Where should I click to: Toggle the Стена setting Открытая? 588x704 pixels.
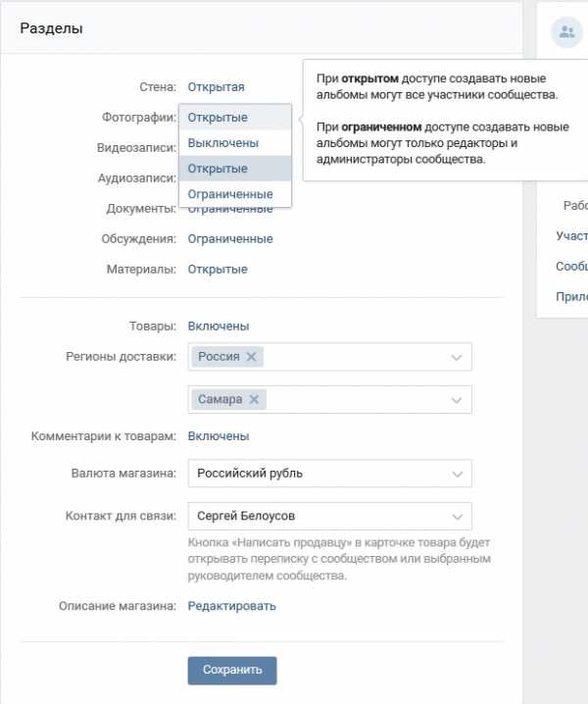point(216,87)
